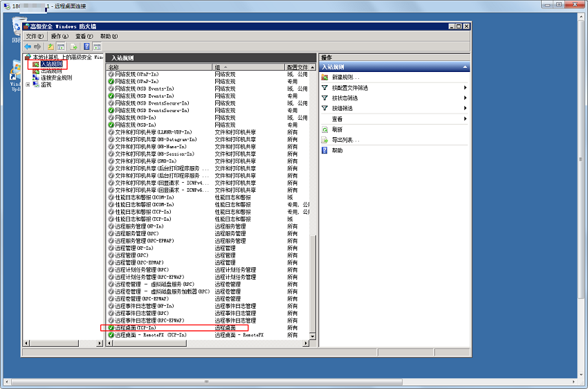588x389 pixels.
Task: Sort by the 组 column header
Action: point(248,67)
